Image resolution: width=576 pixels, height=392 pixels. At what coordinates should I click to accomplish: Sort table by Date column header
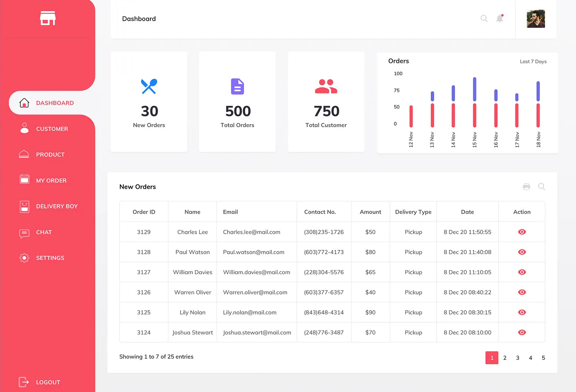(467, 212)
